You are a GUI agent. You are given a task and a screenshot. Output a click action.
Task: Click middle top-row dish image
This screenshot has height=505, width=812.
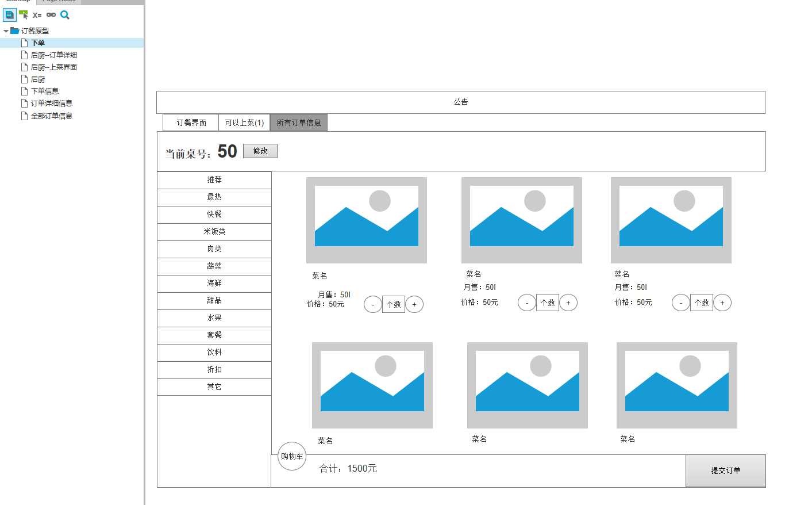click(x=522, y=220)
